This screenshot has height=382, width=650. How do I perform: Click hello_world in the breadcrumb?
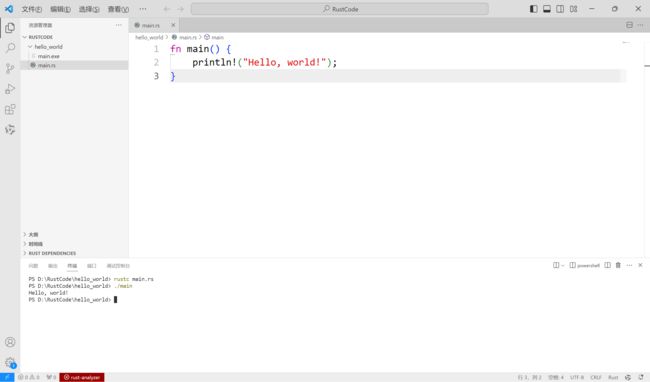[149, 37]
